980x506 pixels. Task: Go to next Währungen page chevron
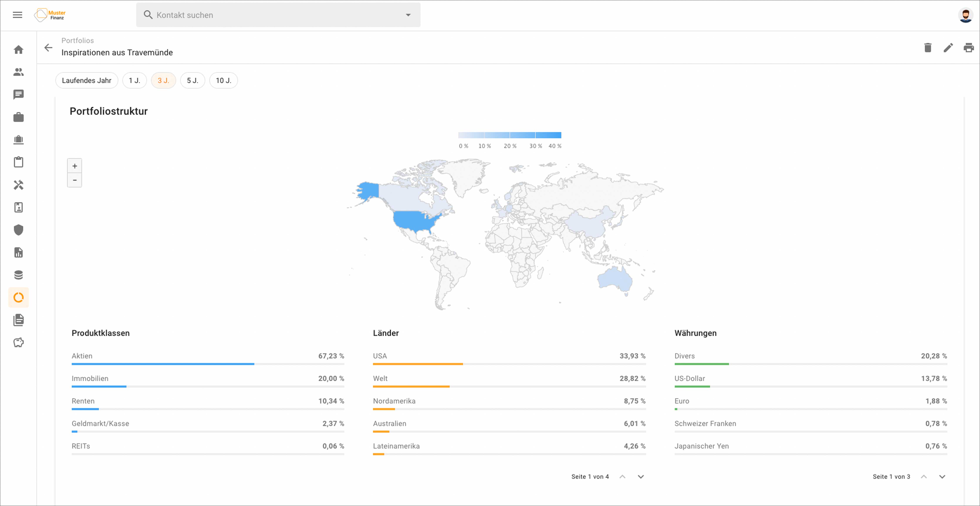tap(942, 477)
